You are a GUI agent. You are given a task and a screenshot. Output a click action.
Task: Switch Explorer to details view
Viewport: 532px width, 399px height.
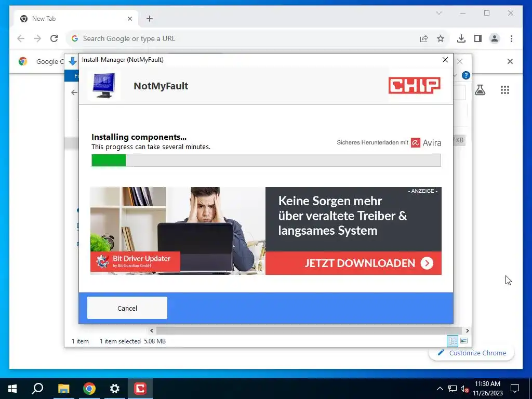tap(453, 341)
